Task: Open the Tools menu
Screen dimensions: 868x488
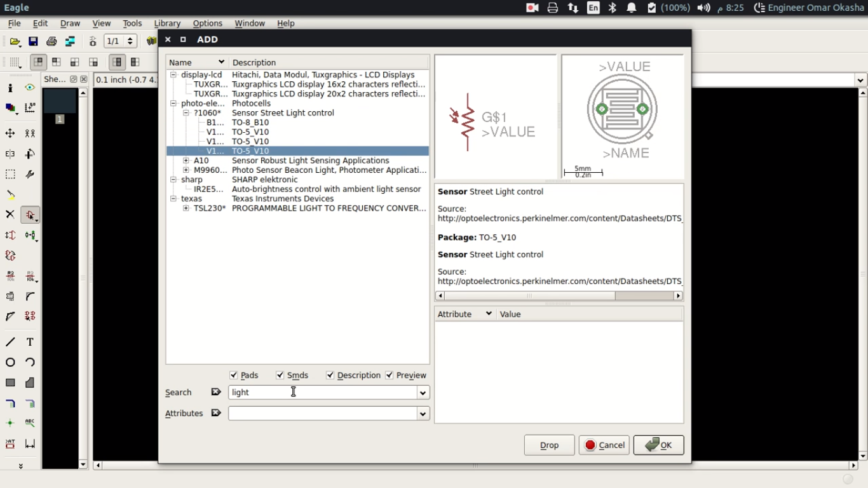Action: [132, 23]
